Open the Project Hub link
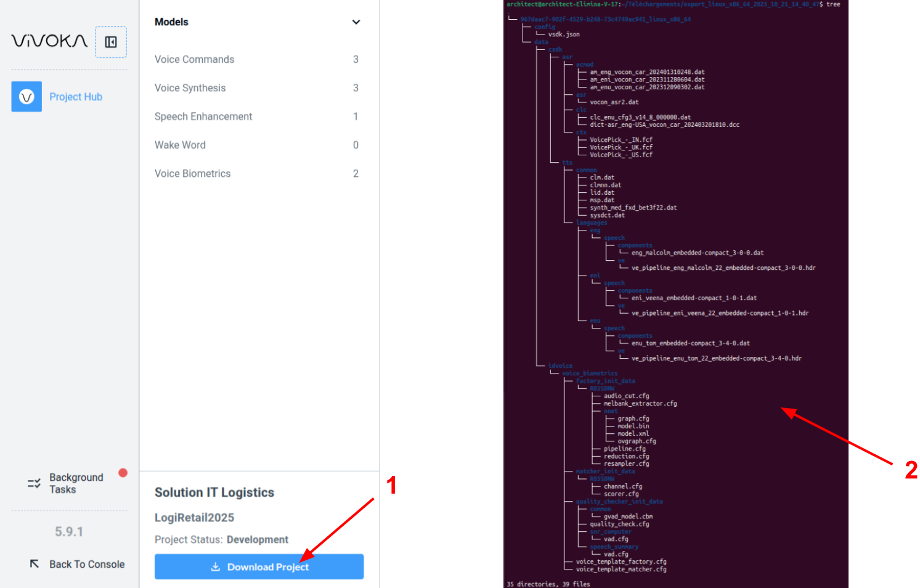This screenshot has height=588, width=920. click(76, 97)
